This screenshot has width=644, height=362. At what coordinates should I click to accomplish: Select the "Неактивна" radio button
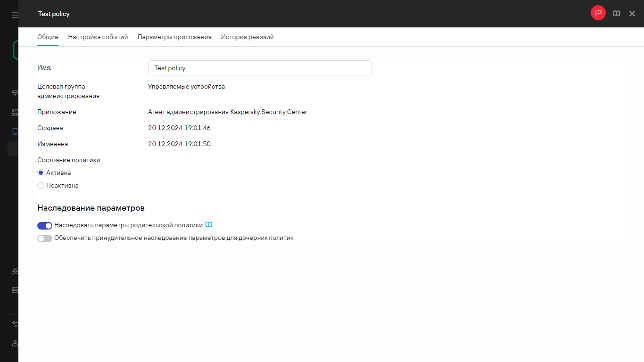[x=41, y=186]
